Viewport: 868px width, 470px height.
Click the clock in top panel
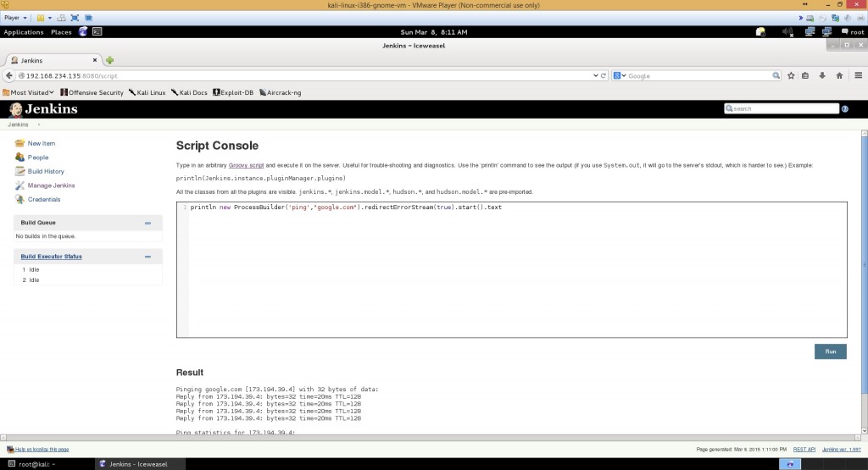pyautogui.click(x=434, y=32)
